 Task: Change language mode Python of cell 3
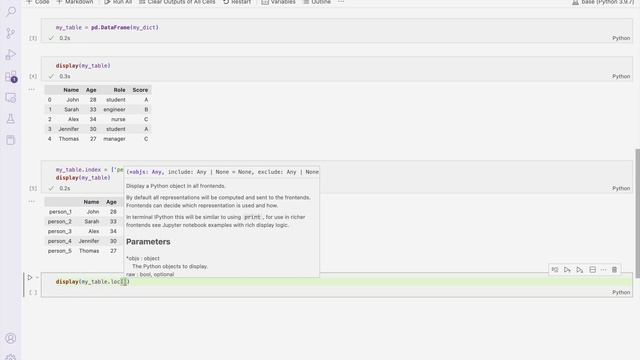click(621, 38)
